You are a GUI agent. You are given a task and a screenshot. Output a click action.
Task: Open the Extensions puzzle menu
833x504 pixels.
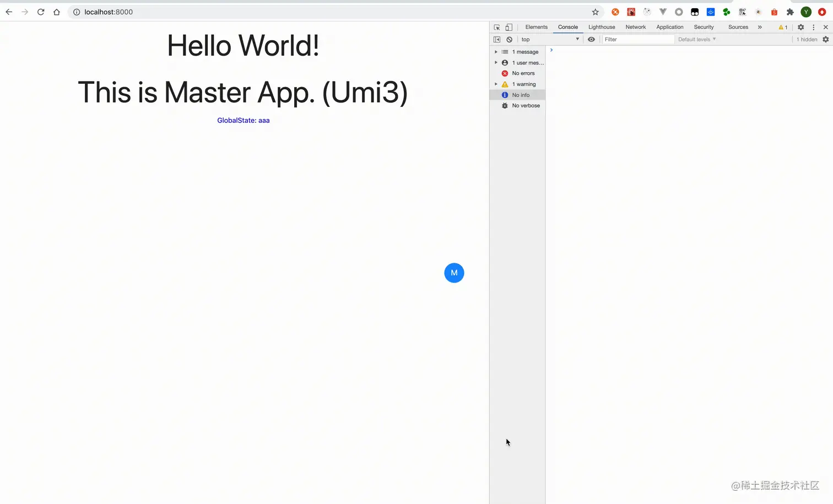pos(790,12)
